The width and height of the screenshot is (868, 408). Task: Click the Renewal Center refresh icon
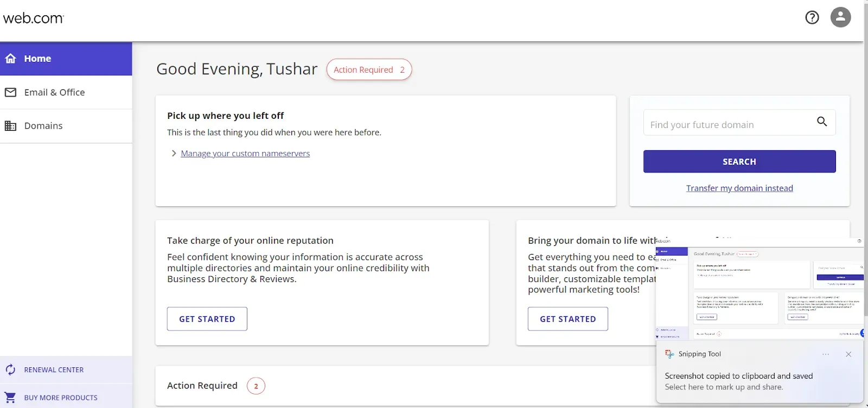pos(10,370)
